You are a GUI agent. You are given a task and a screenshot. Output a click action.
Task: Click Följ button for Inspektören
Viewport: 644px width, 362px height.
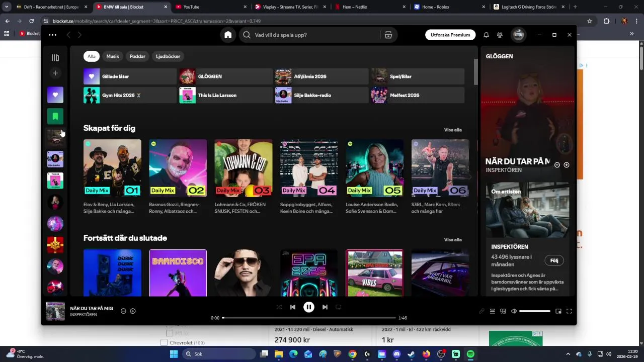point(554,260)
